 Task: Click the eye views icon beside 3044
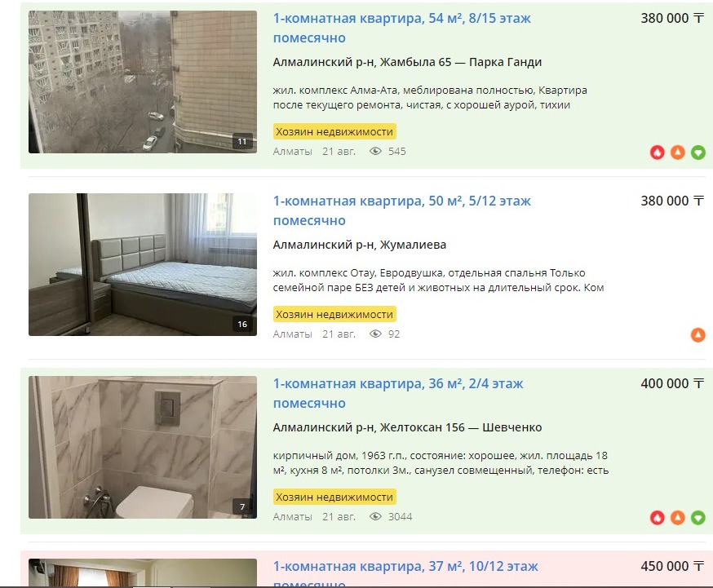pyautogui.click(x=375, y=517)
